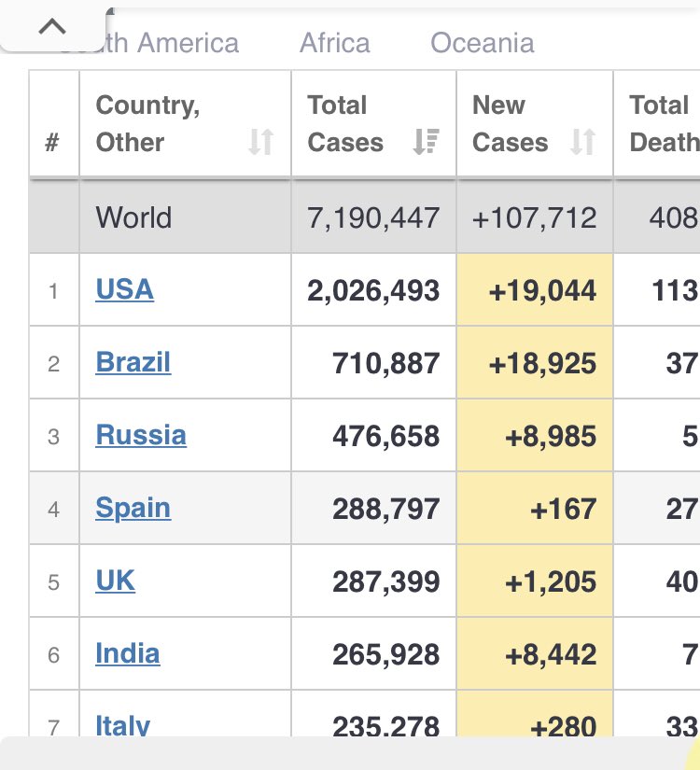Open the Russia country link
This screenshot has height=770, width=700.
click(x=141, y=435)
